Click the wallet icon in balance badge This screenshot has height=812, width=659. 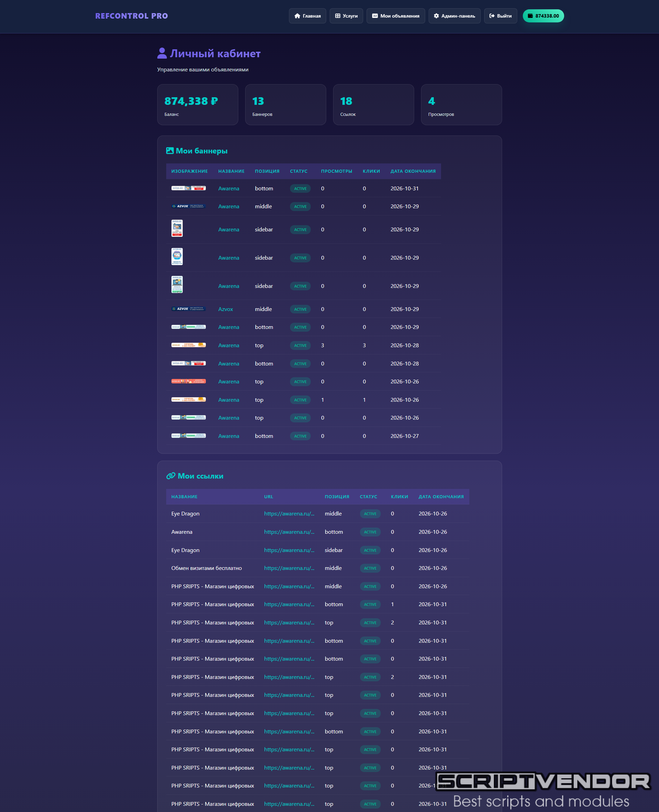[x=530, y=16]
